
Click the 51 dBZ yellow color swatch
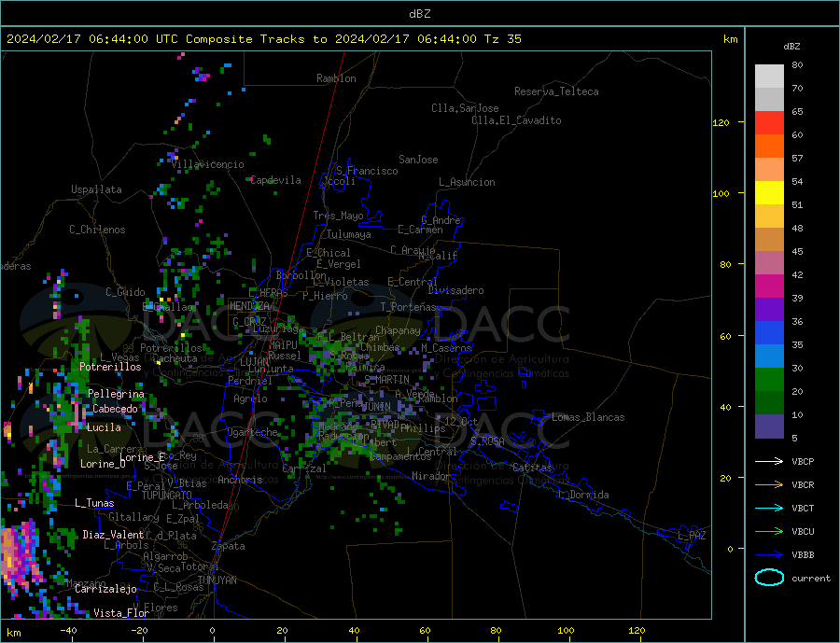769,193
